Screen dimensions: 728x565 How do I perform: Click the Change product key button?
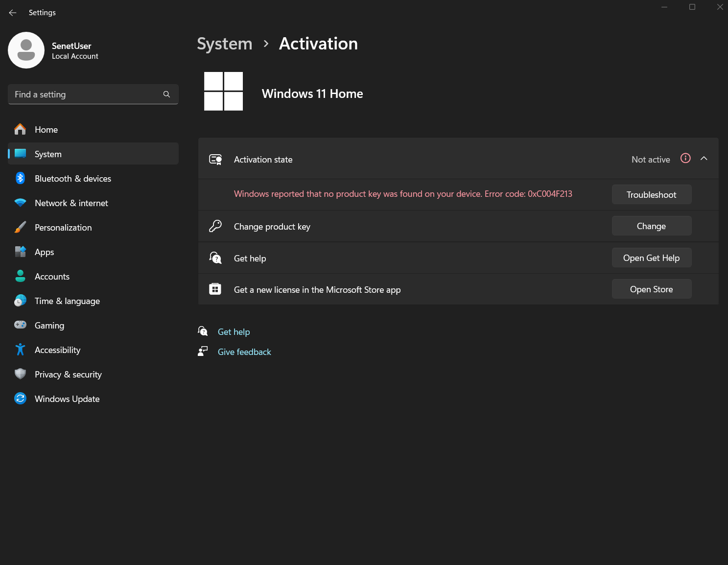click(652, 226)
